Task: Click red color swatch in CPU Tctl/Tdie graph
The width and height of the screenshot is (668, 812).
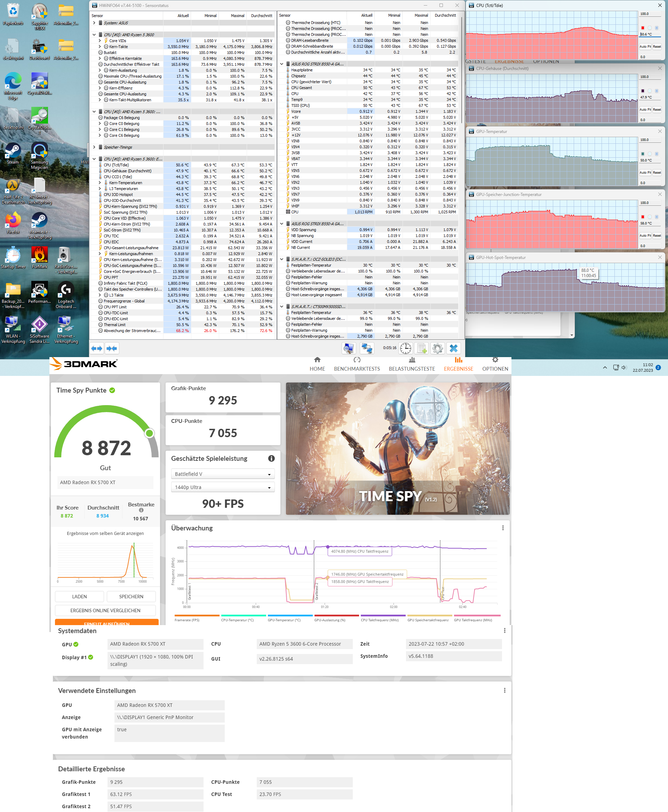Action: pyautogui.click(x=643, y=28)
